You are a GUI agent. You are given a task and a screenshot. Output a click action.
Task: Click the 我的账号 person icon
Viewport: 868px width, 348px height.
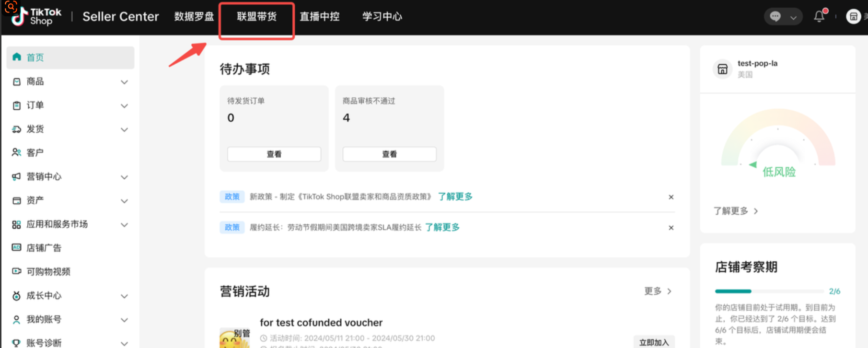point(17,319)
